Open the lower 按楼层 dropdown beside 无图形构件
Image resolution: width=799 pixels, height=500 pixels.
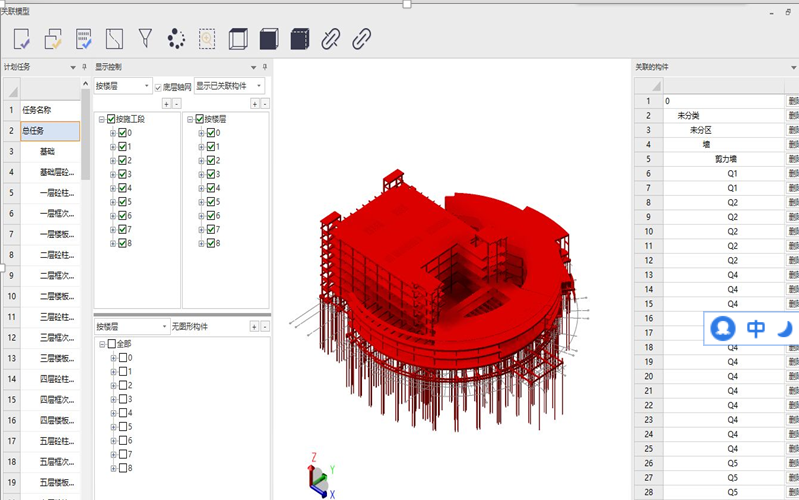tap(131, 327)
